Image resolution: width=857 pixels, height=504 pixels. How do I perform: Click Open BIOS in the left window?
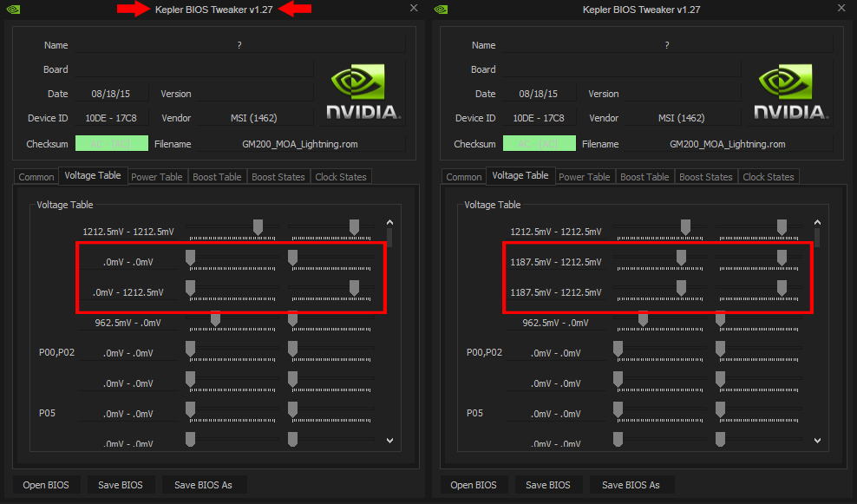46,485
